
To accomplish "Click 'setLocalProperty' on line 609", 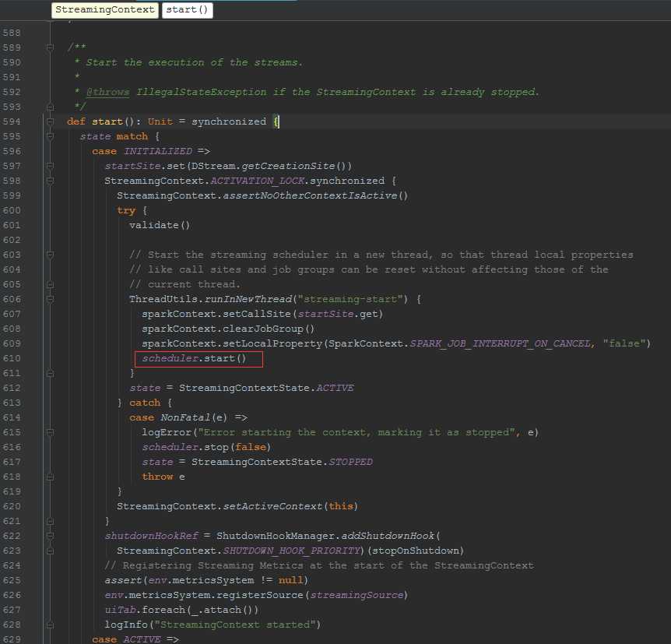I will coord(272,344).
